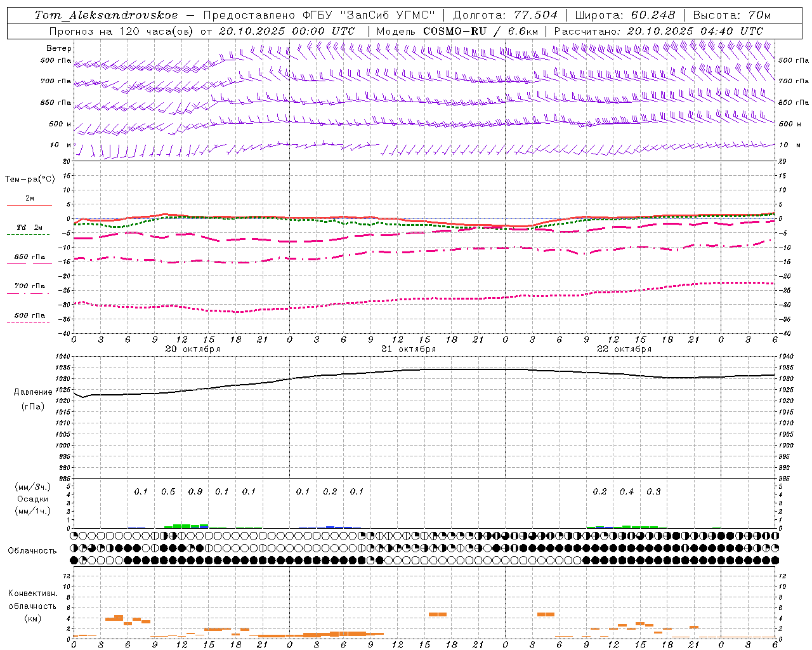Viewport: 812px width, 650px height.
Task: Click the 500 м wind level label on left
Action: click(60, 124)
